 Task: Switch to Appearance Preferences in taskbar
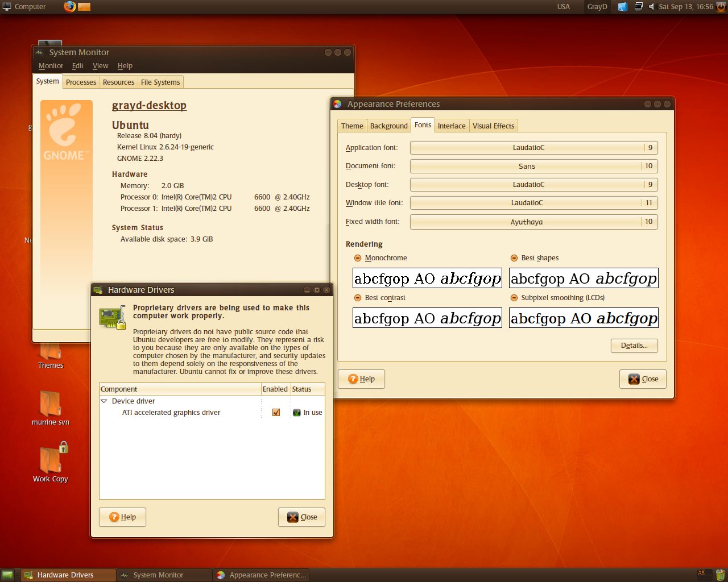pos(261,575)
